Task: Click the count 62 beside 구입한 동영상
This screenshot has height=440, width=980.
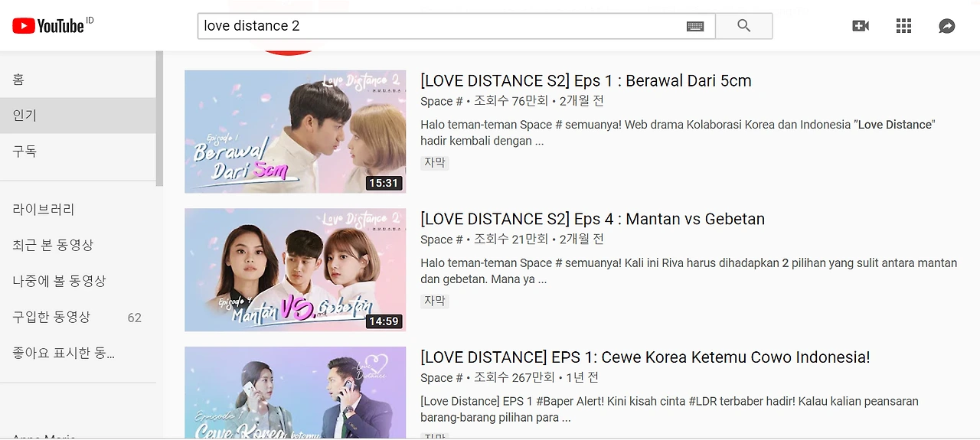Action: [135, 318]
